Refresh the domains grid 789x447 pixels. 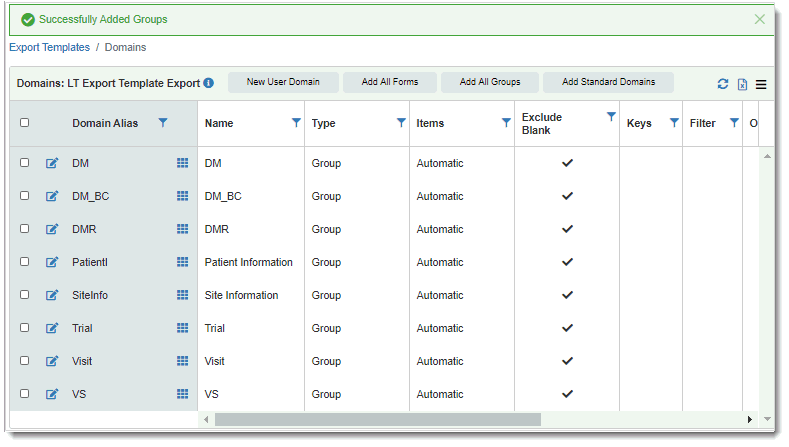click(x=723, y=84)
